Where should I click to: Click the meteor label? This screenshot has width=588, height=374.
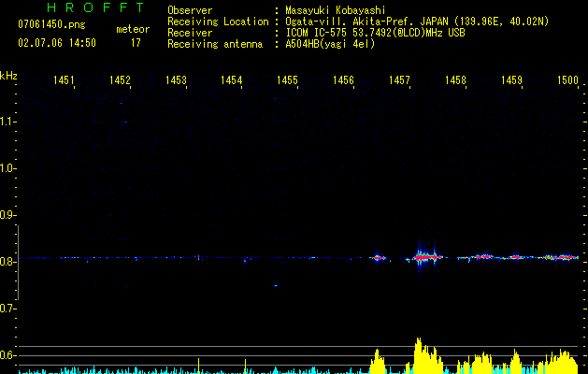[x=133, y=29]
